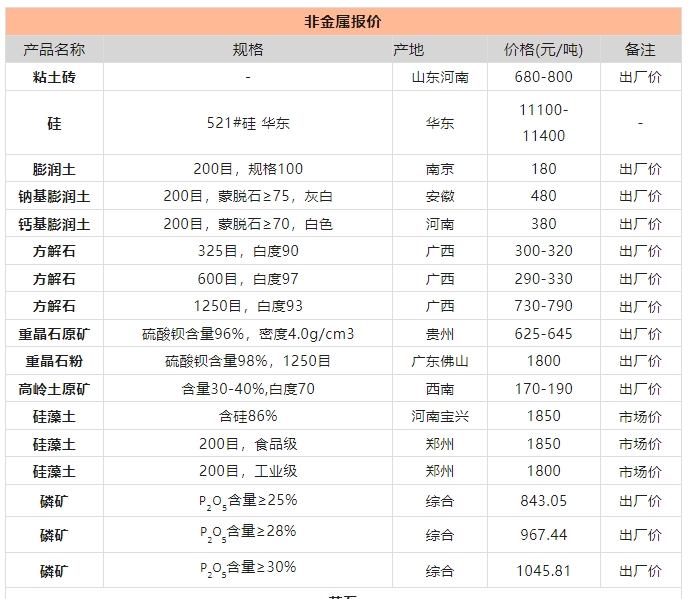Image resolution: width=690 pixels, height=599 pixels.
Task: Click the 规格 column header
Action: coord(247,50)
